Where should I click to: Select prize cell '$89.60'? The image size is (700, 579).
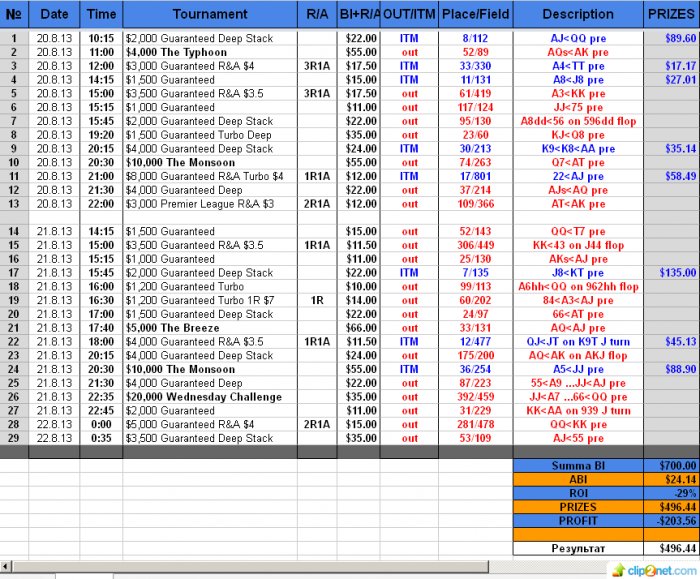pos(671,38)
